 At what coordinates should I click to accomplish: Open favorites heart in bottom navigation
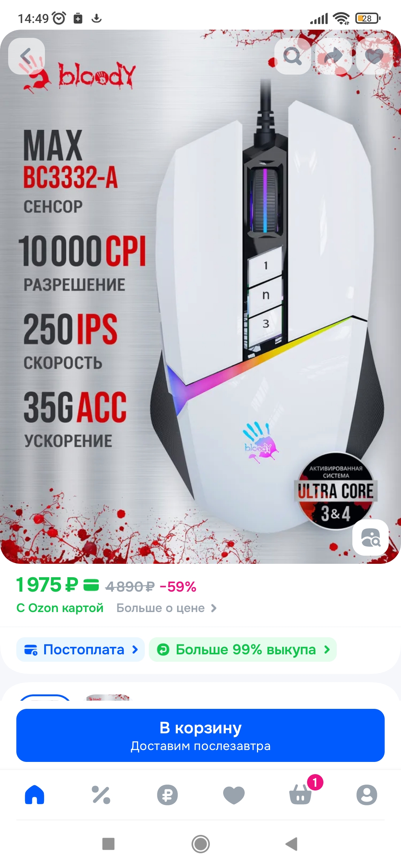click(x=234, y=795)
